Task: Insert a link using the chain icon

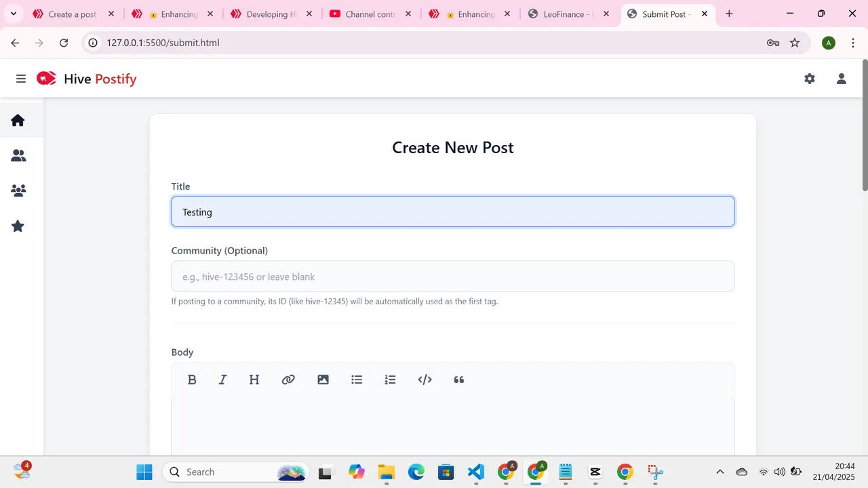Action: 288,380
